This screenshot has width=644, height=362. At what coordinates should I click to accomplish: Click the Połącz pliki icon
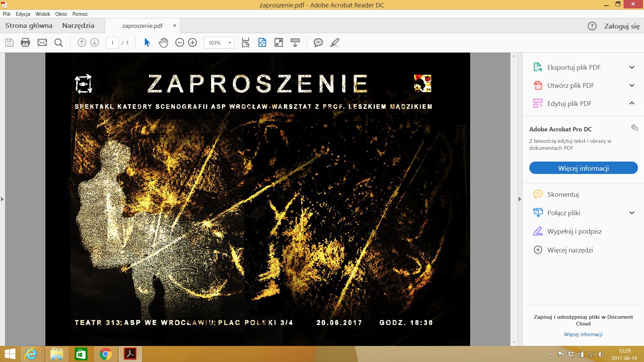pyautogui.click(x=538, y=213)
